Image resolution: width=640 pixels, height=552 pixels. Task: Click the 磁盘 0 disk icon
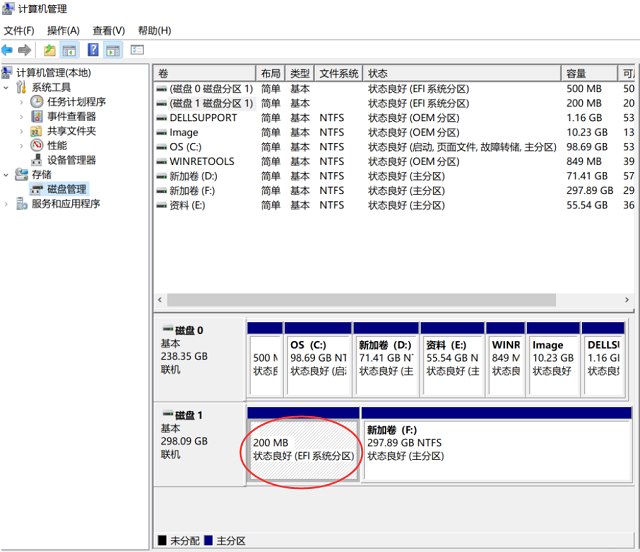168,329
